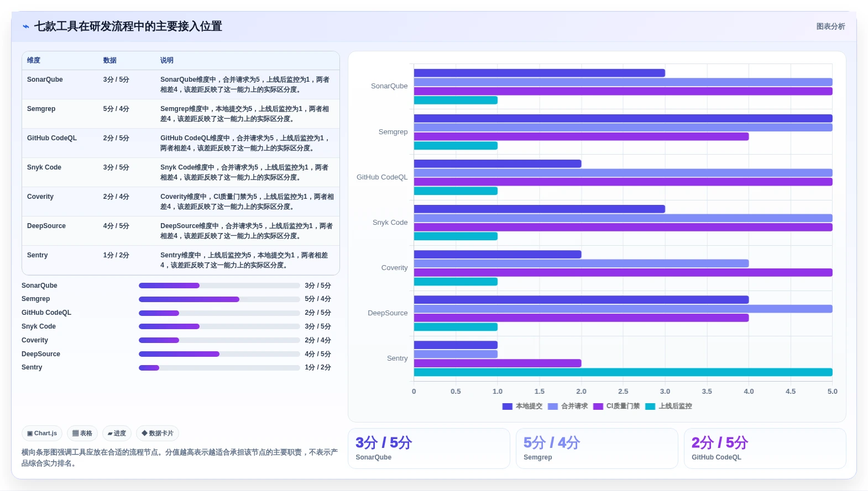Click the footnote starting 横向条形图强调
The image size is (868, 491).
(180, 458)
